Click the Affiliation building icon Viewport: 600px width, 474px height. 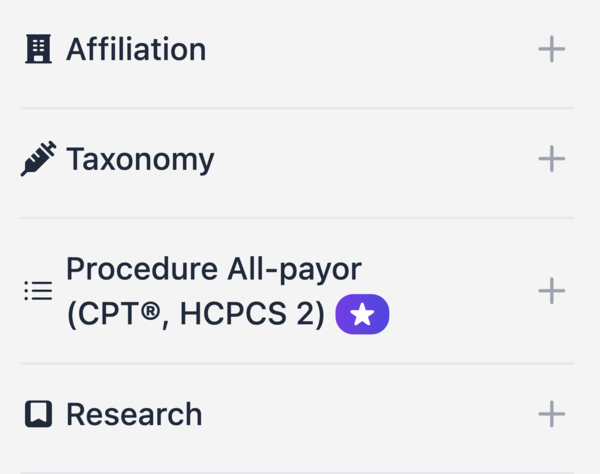click(38, 49)
